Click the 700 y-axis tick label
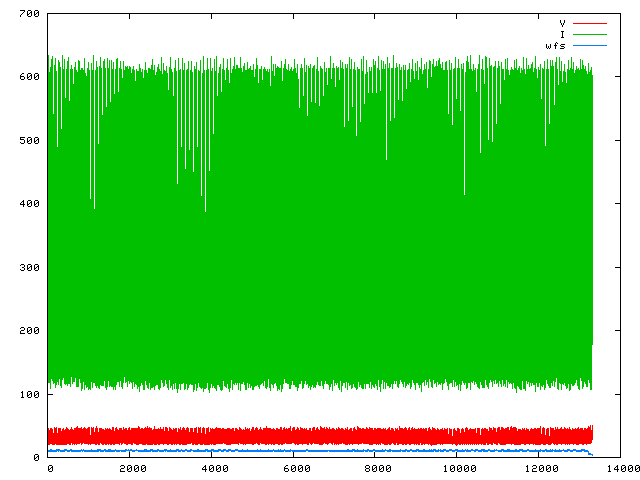Screen dimensions: 640x480 pyautogui.click(x=28, y=13)
